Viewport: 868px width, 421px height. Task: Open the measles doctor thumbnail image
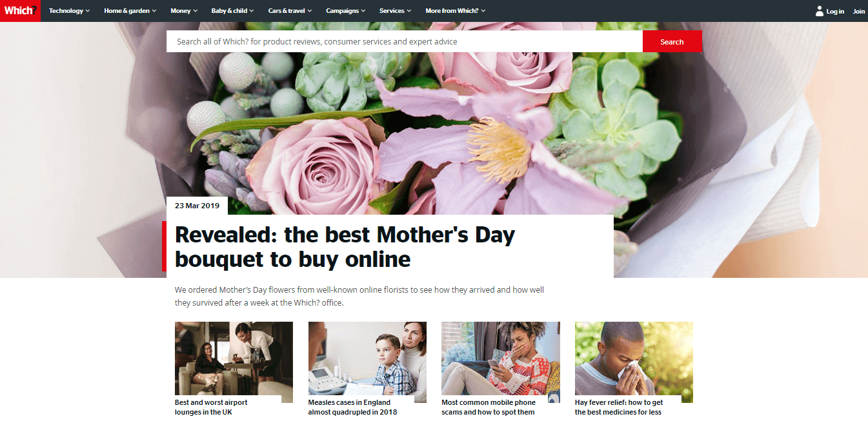367,362
